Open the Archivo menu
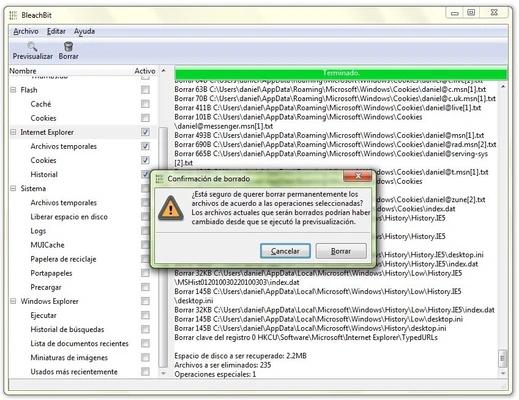519x400 pixels. pos(26,31)
